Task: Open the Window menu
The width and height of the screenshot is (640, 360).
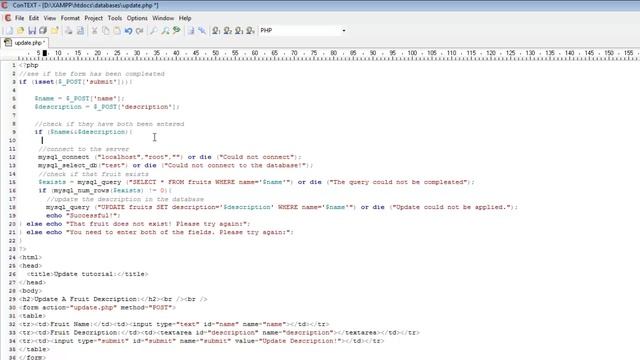Action: click(163, 18)
